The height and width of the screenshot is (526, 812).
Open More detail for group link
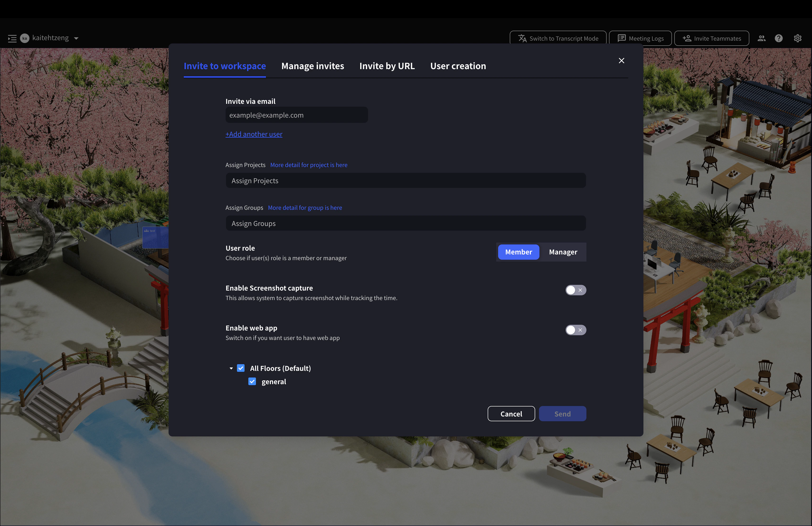click(x=305, y=208)
